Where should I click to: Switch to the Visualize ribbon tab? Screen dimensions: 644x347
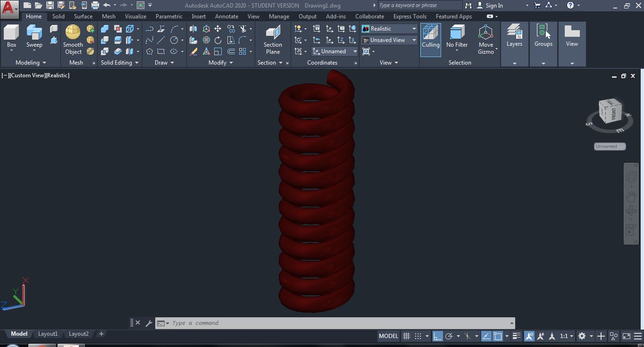click(135, 16)
